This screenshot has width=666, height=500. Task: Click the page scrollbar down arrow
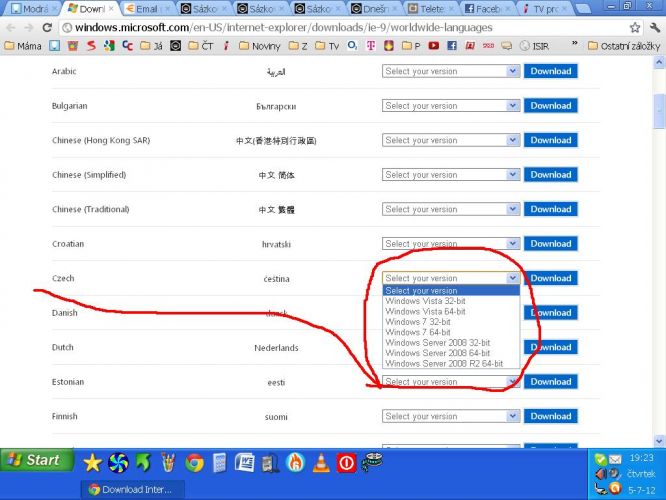(659, 441)
